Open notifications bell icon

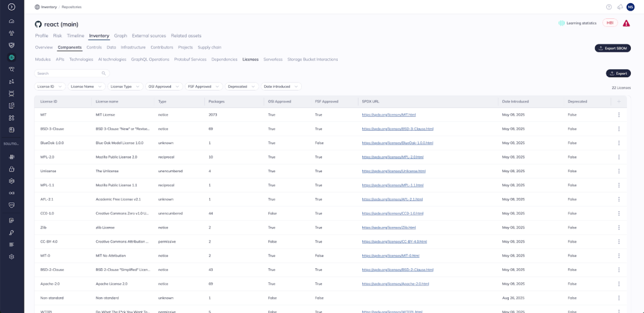coord(620,7)
